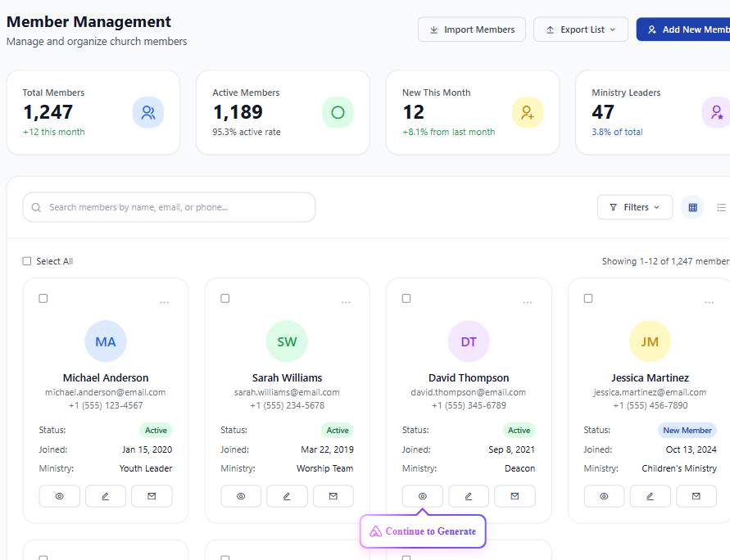
Task: Switch to list view icon
Action: (721, 207)
